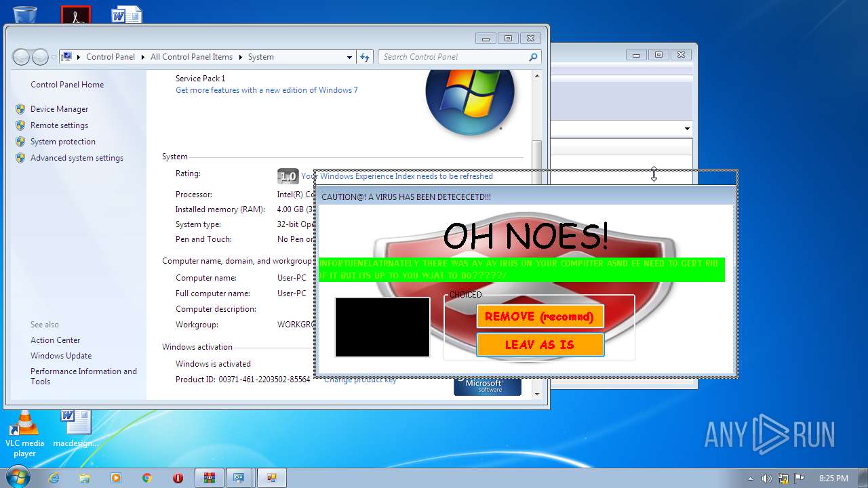Open Advanced system settings link
Viewport: 868px width, 488px height.
[77, 158]
